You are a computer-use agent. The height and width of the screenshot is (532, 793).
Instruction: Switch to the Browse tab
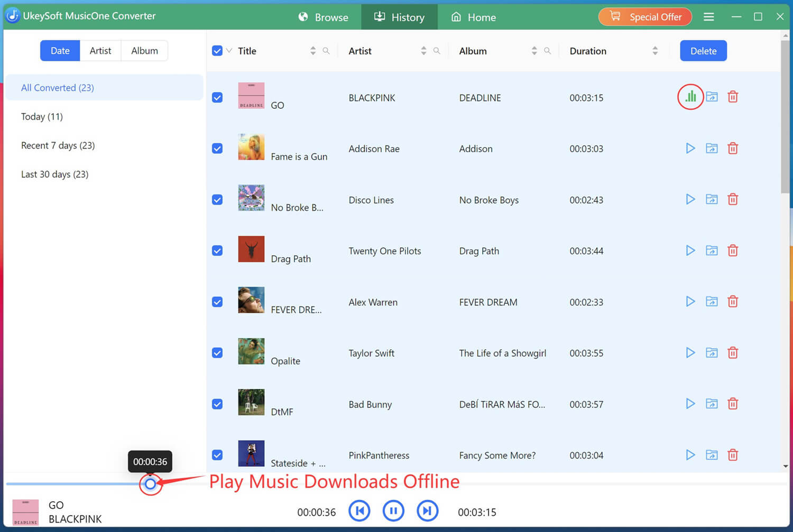324,16
